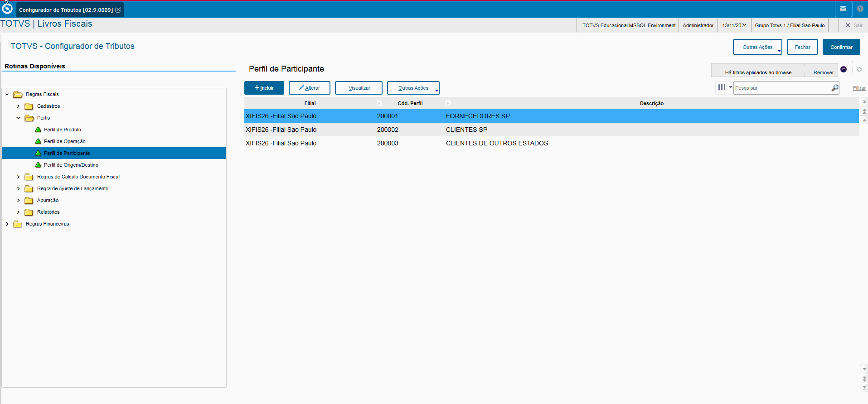Open browse Outras Ações dropdown
Image resolution: width=868 pixels, height=404 pixels.
[413, 88]
